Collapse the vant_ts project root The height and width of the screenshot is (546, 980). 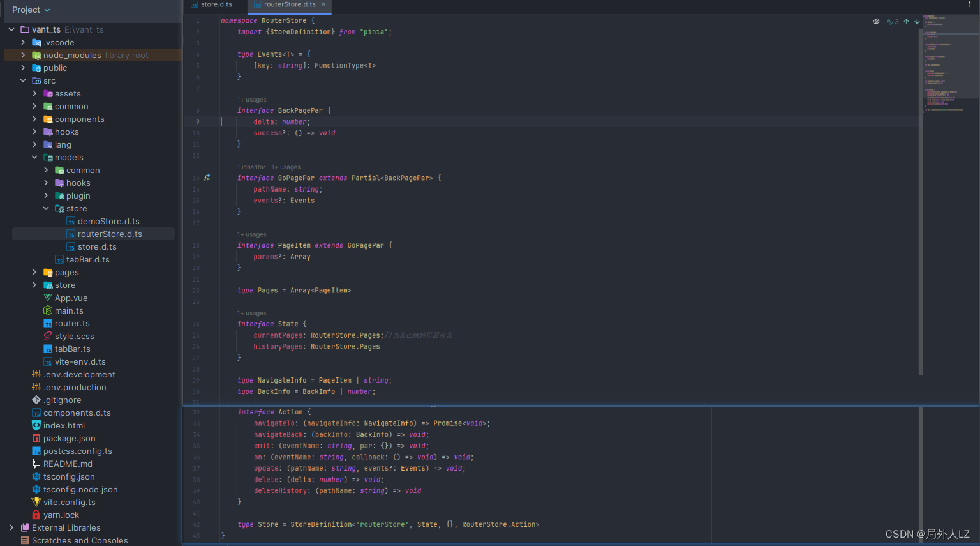click(11, 29)
